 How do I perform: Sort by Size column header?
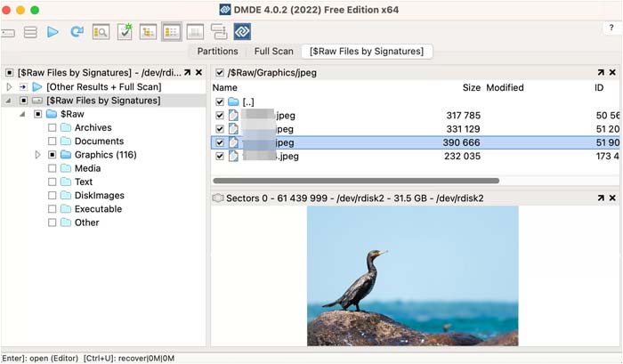point(471,87)
